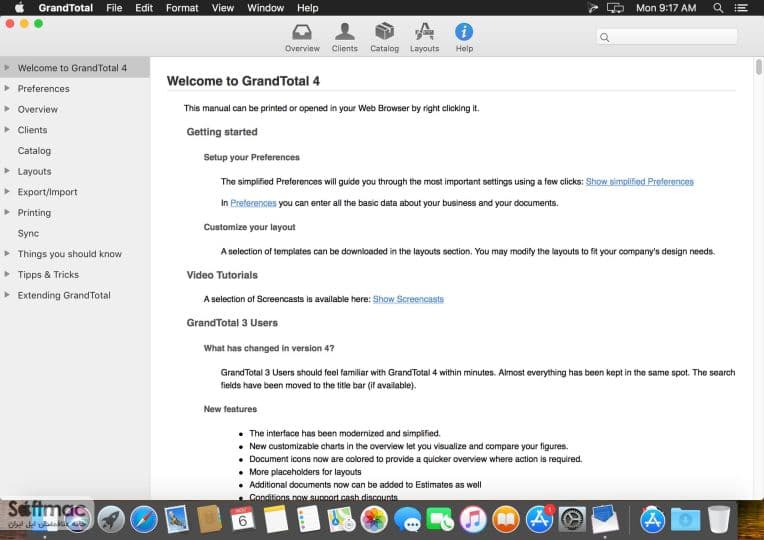The image size is (764, 540).
Task: Follow the Show simplified Preferences link
Action: point(639,181)
